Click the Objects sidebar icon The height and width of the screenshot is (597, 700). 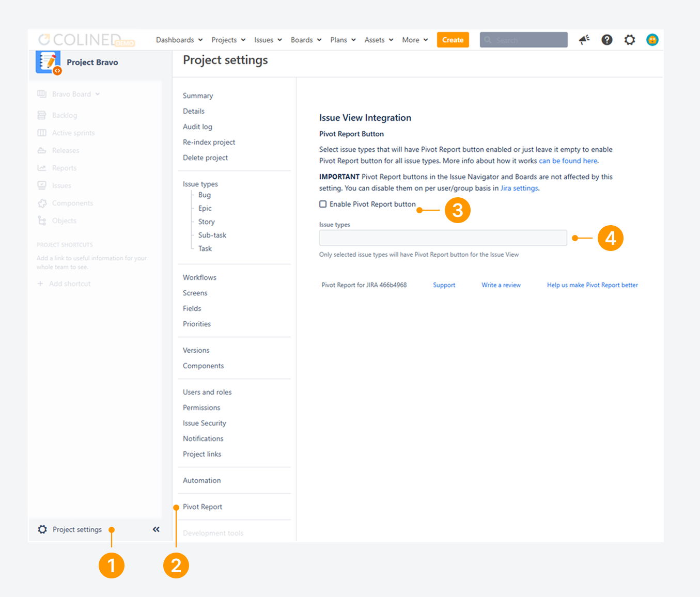click(42, 221)
